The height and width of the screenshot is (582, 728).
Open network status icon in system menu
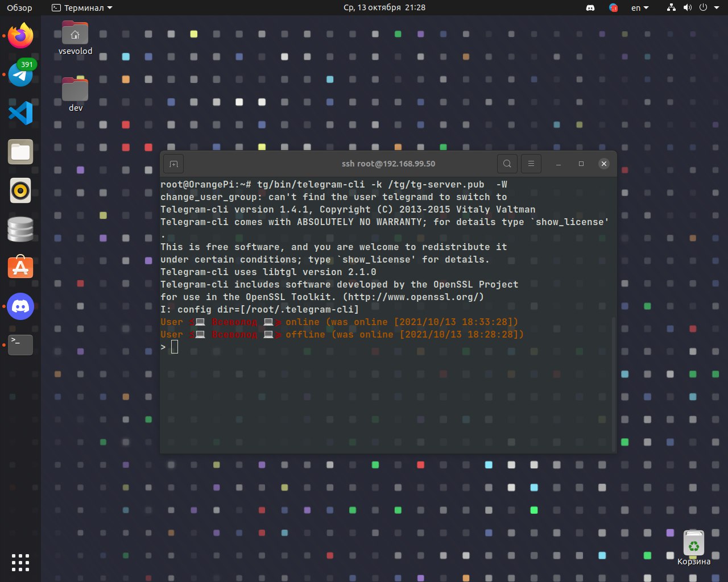(x=672, y=8)
